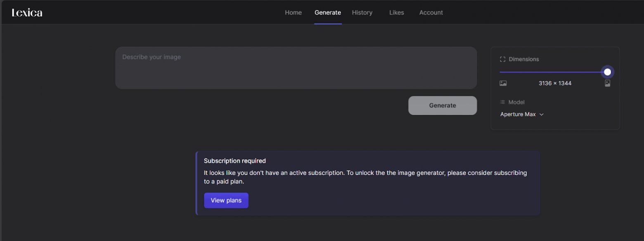Go to the Home tab
This screenshot has width=644, height=241.
click(293, 13)
